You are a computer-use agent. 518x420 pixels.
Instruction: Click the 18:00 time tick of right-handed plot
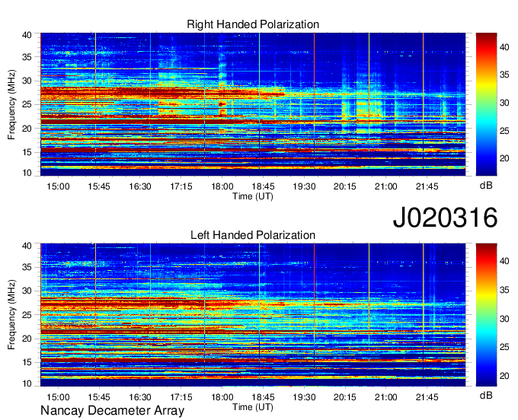point(222,186)
